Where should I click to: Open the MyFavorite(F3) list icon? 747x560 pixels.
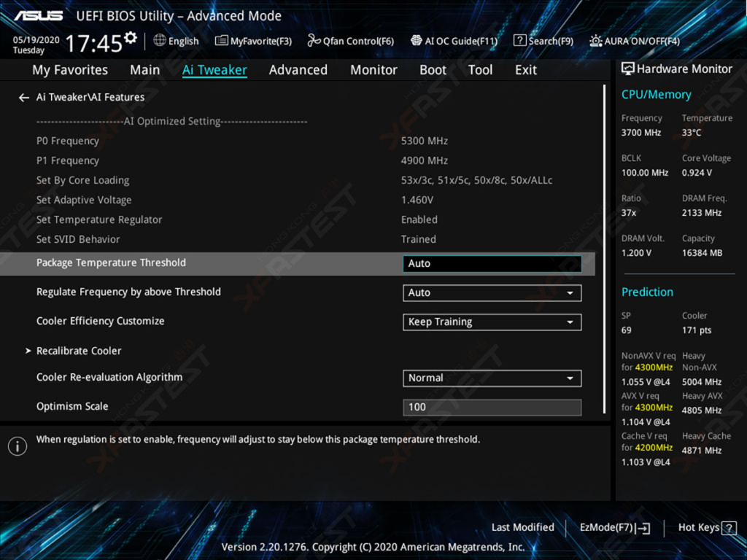coord(221,41)
